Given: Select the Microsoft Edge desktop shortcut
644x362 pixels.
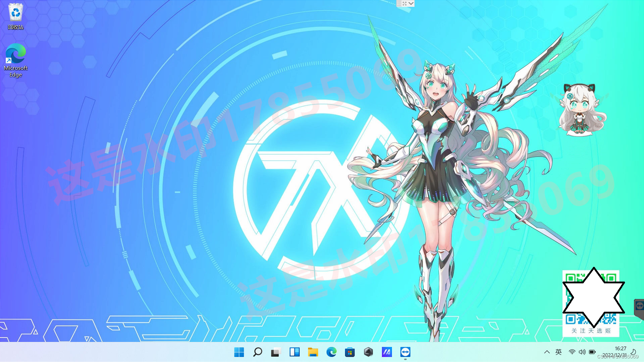Looking at the screenshot, I should [15, 60].
